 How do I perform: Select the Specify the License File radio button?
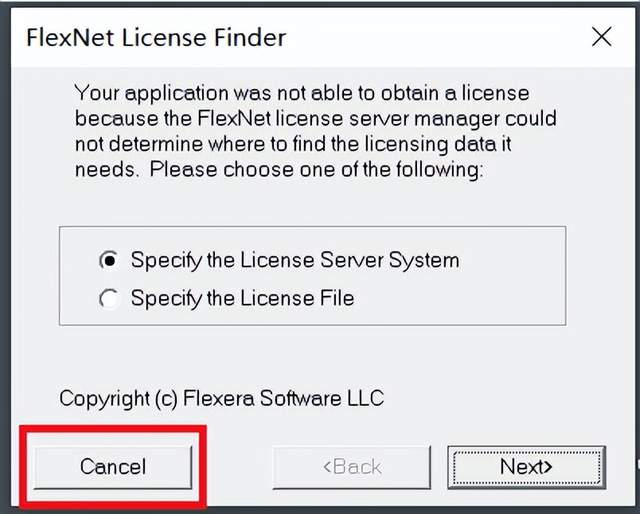click(109, 298)
